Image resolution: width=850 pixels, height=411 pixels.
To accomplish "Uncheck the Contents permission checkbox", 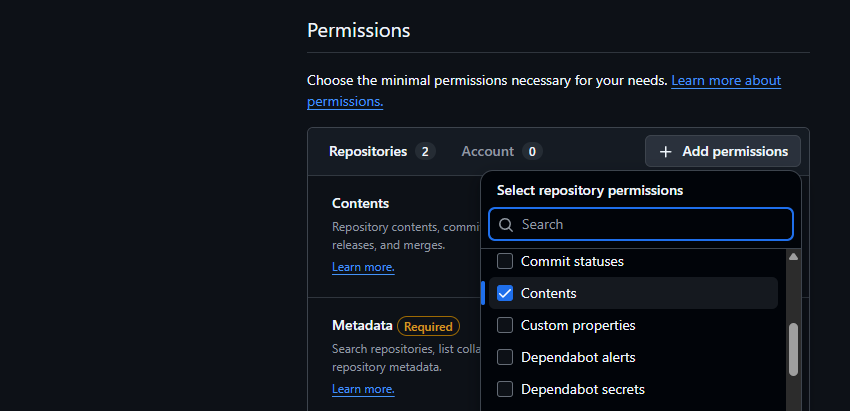I will [x=505, y=293].
